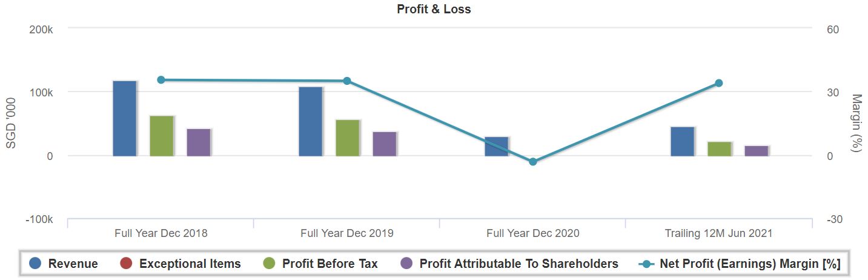Screen dimensions: 868x280
Task: Click the red Exceptional Items legend circle
Action: coord(126,264)
